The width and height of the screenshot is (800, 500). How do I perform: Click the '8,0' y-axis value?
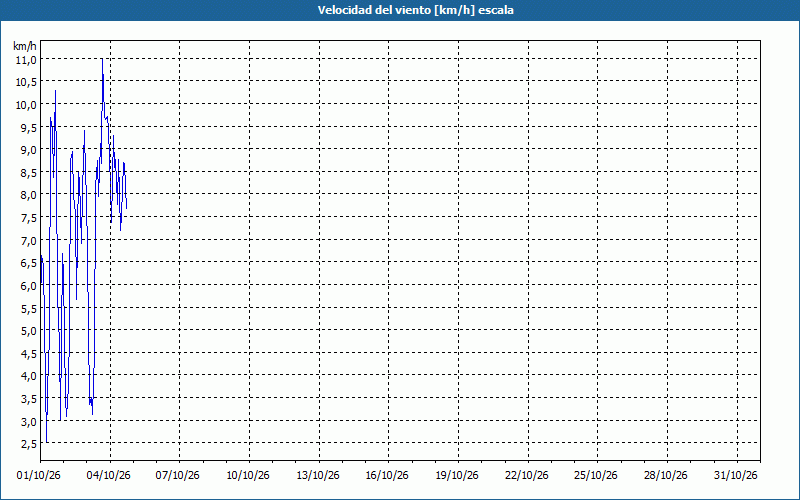click(x=28, y=195)
